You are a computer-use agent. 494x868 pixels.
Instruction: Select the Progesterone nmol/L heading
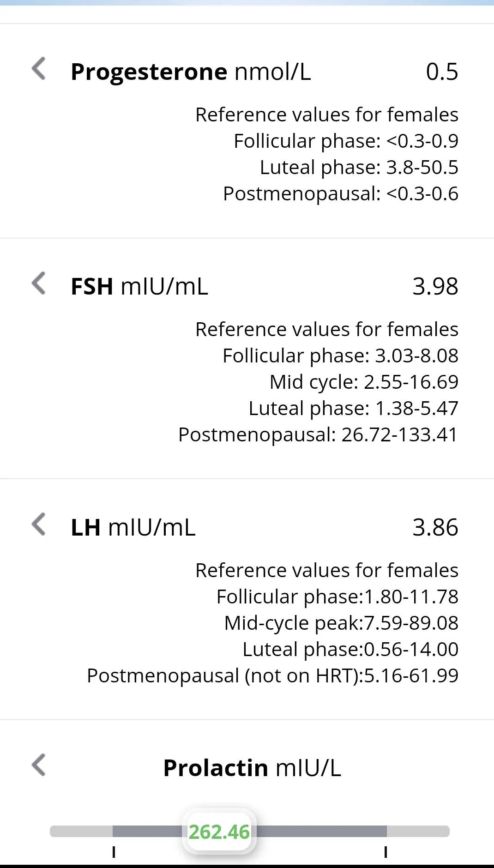coord(191,72)
